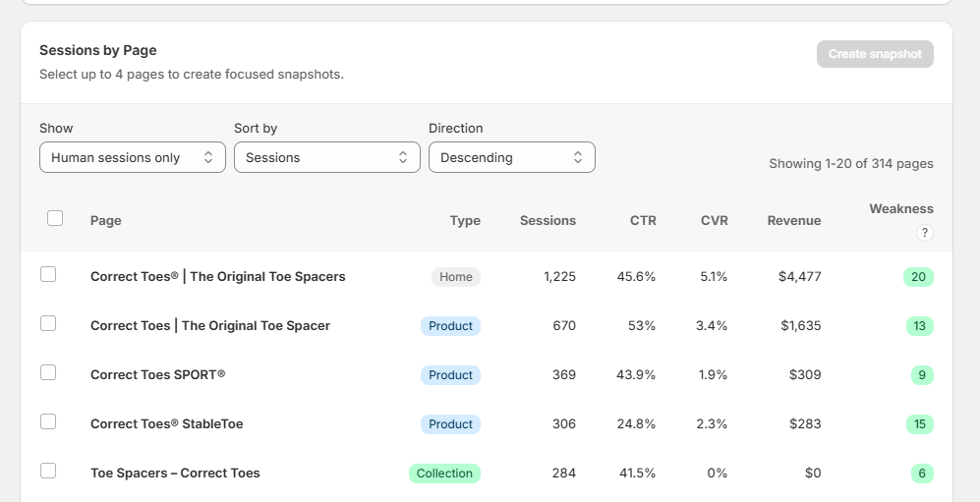Viewport: 980px width, 502px height.
Task: Click sessions value 284
Action: [x=564, y=474]
